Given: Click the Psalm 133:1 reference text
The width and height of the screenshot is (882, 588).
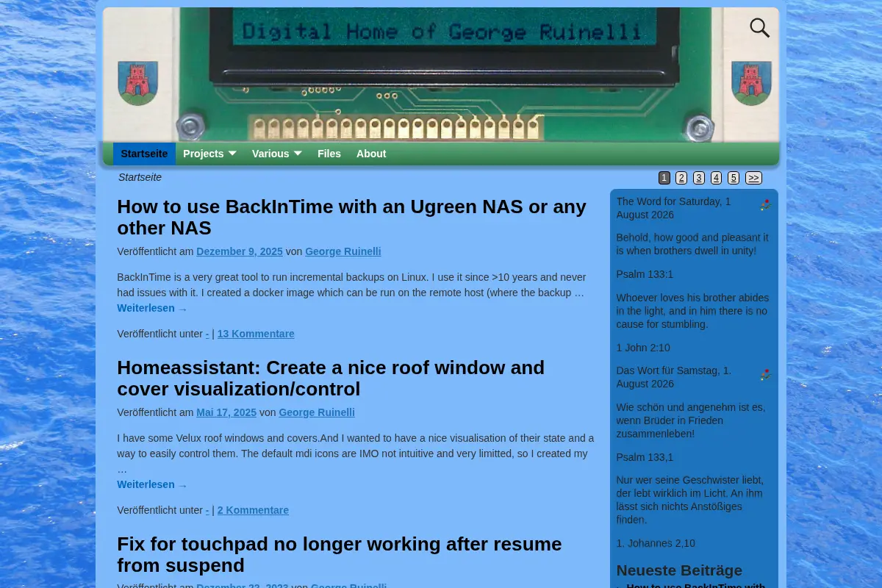Looking at the screenshot, I should [x=645, y=274].
